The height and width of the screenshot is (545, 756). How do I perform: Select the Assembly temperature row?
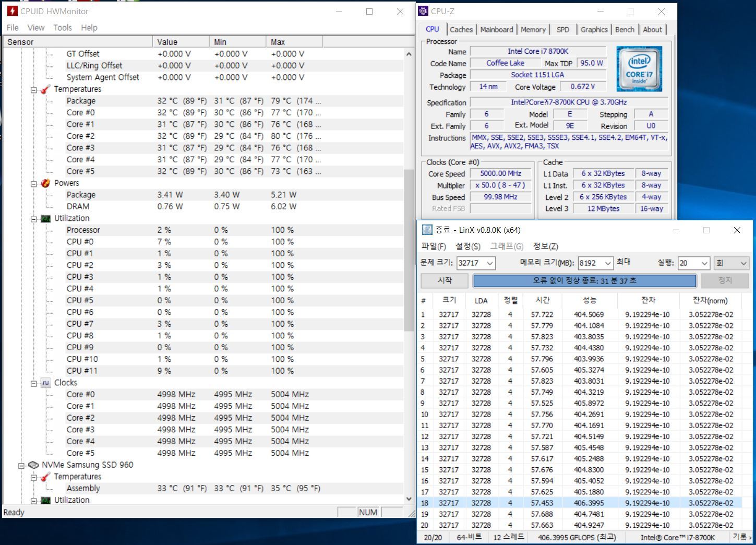(x=203, y=489)
